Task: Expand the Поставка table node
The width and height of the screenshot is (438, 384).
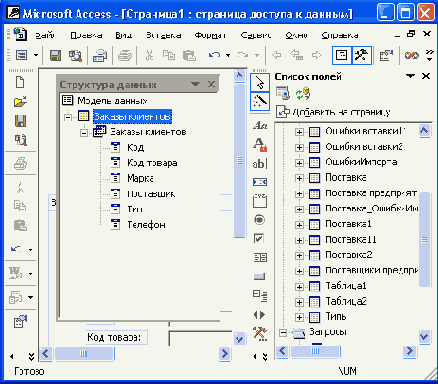Action: 299,178
